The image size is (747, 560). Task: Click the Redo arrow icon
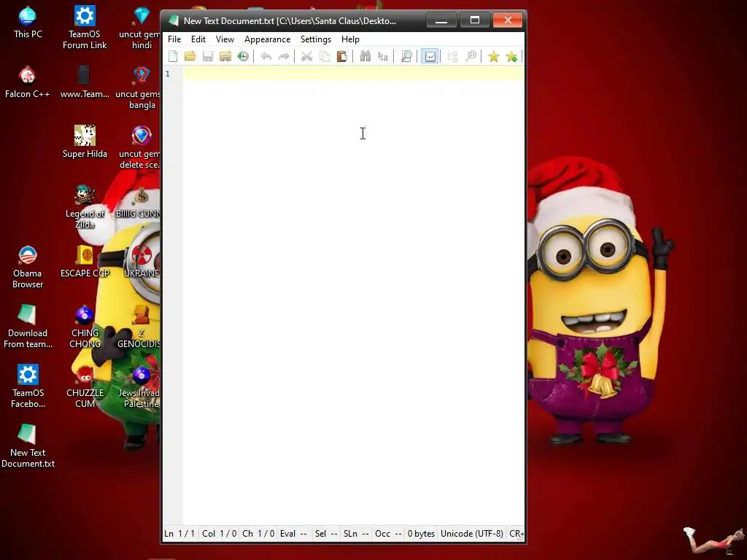point(284,56)
